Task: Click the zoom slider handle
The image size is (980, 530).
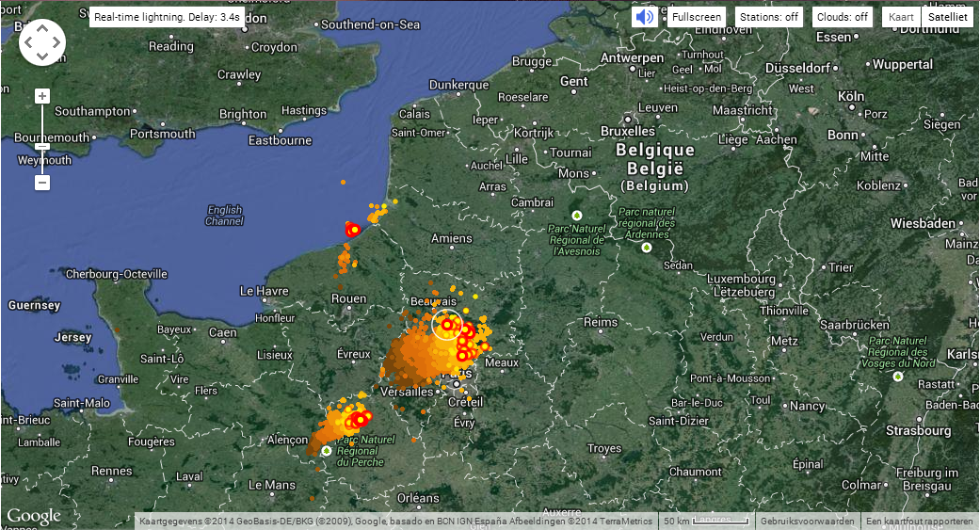Action: pos(42,147)
